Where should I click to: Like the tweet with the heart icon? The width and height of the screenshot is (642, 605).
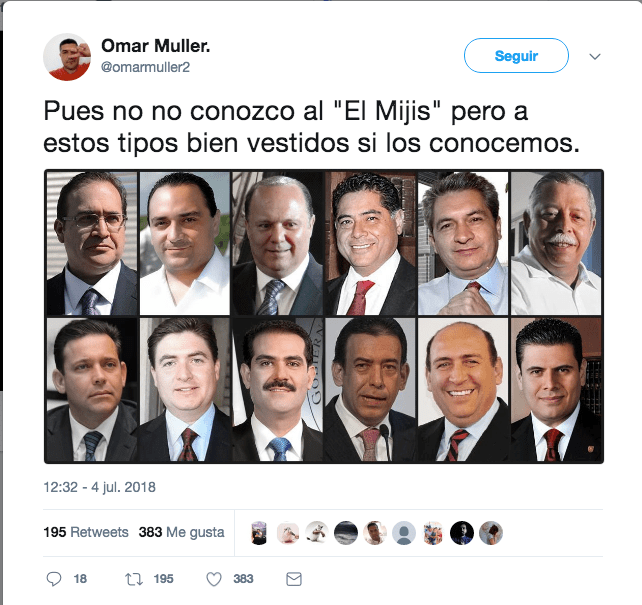tap(214, 579)
